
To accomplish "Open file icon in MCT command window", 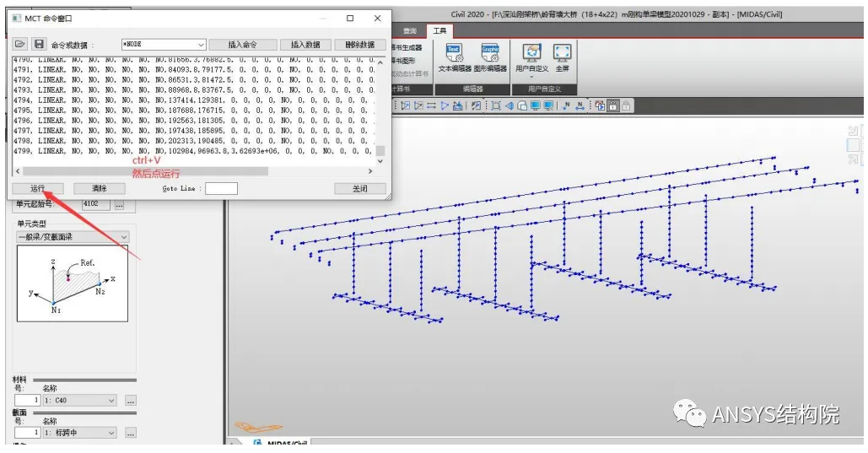I will 20,44.
